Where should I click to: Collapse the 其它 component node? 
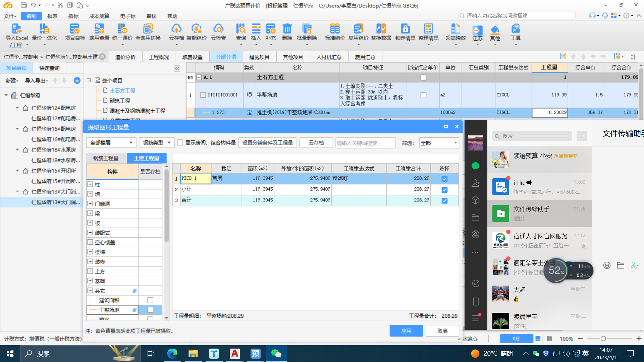click(x=90, y=291)
